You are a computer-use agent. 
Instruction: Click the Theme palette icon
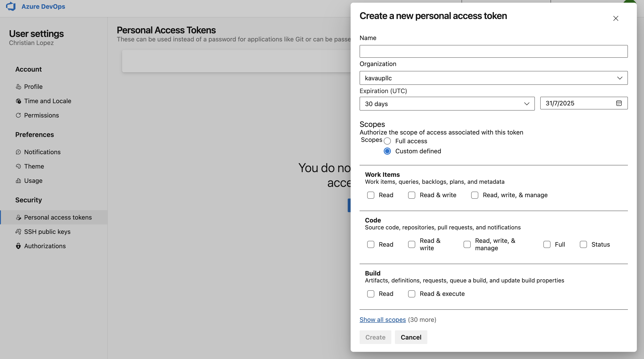point(18,166)
